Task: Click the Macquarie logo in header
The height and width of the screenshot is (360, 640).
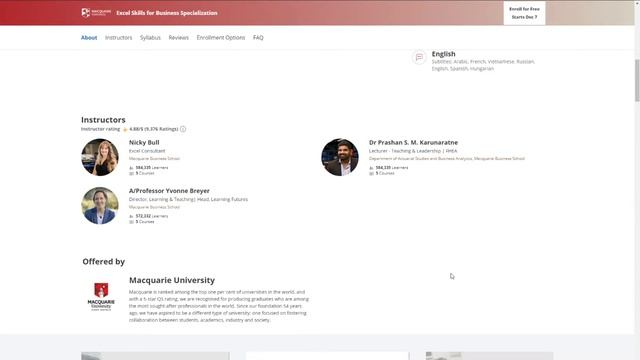Action: tap(96, 13)
